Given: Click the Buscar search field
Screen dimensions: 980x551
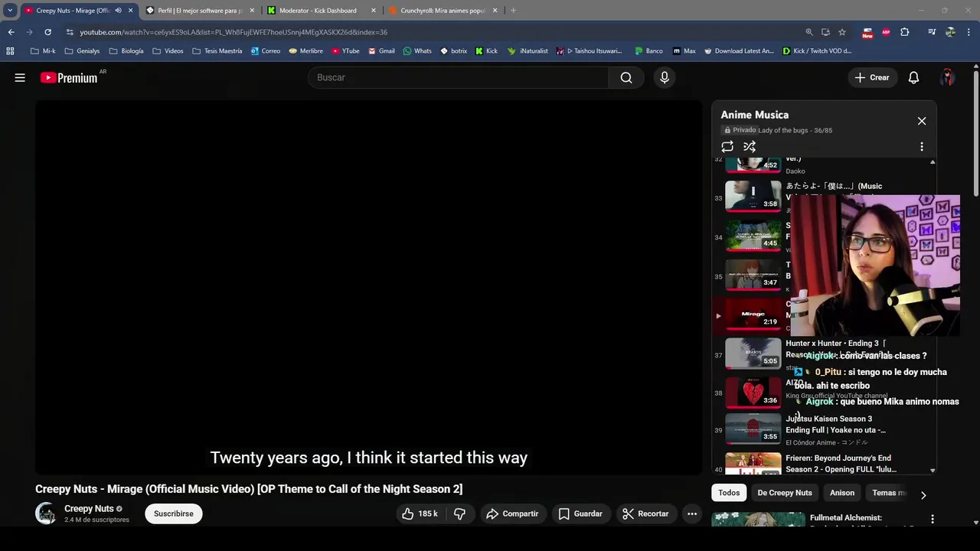Looking at the screenshot, I should (458, 77).
